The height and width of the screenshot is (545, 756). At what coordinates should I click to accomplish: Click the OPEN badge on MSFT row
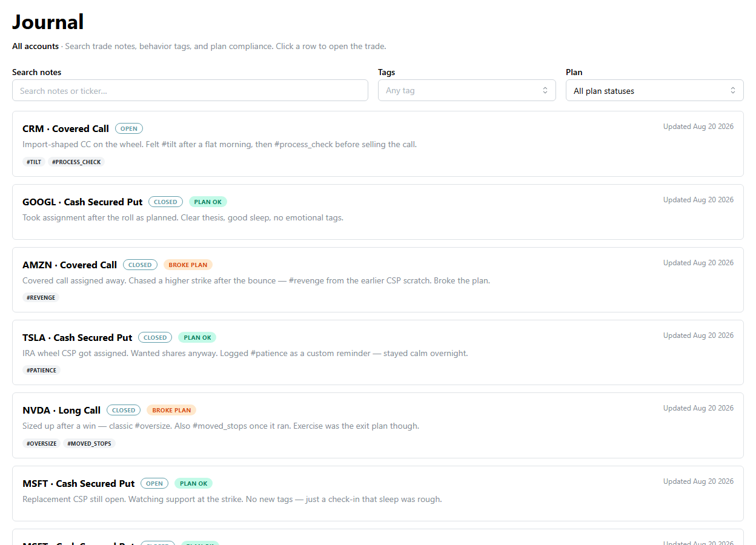point(154,484)
